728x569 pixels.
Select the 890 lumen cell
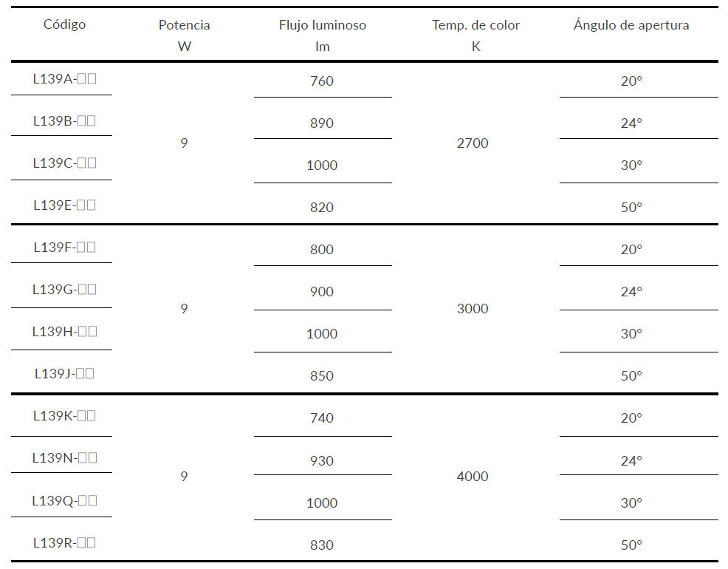322,123
